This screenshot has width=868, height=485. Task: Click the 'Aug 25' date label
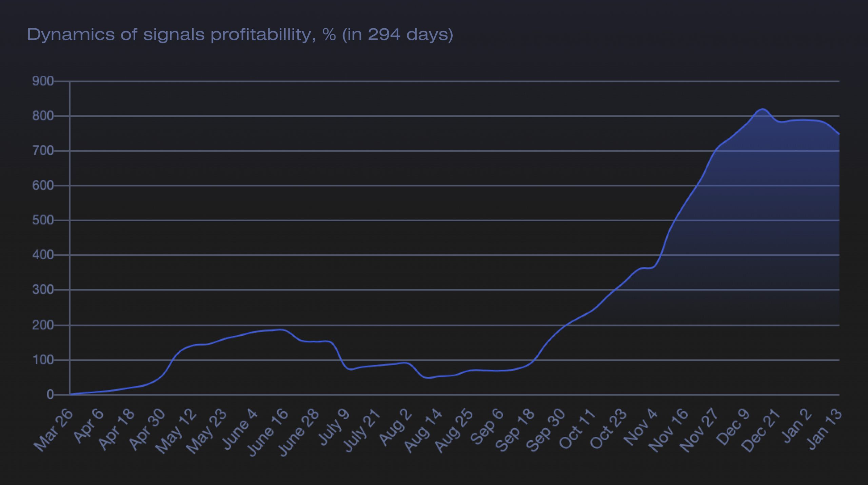coord(455,430)
